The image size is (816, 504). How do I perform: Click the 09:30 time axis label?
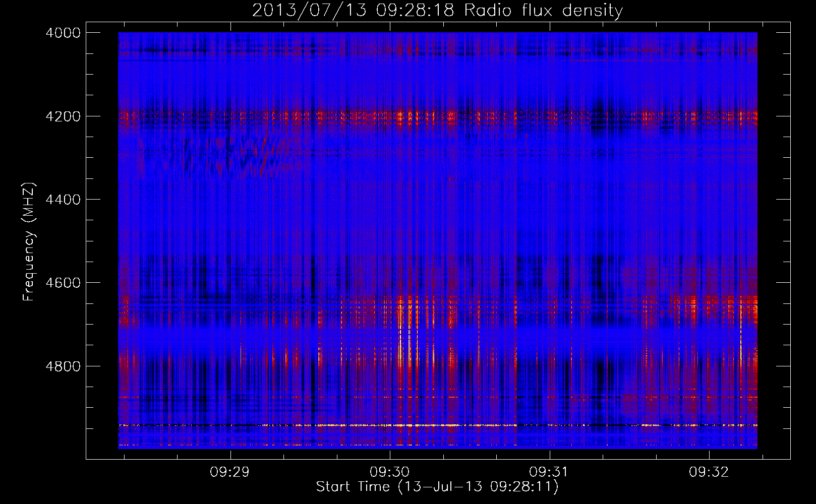390,472
